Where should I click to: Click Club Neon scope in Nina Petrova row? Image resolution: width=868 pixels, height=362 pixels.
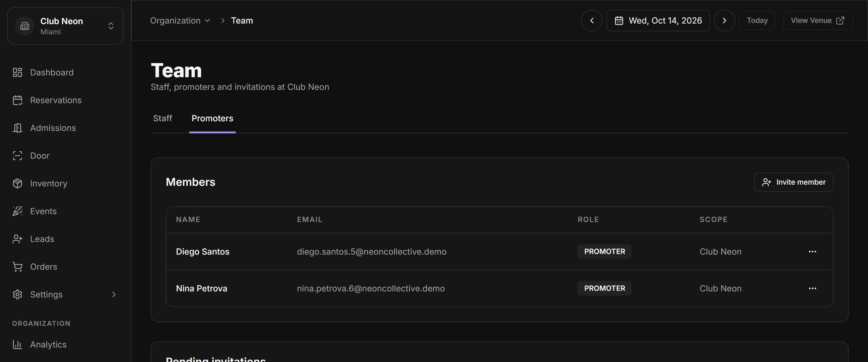pos(720,289)
